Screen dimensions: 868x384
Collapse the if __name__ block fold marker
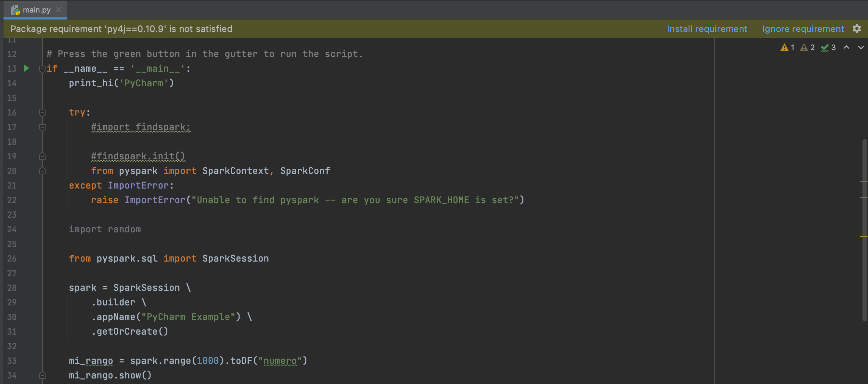coord(42,69)
